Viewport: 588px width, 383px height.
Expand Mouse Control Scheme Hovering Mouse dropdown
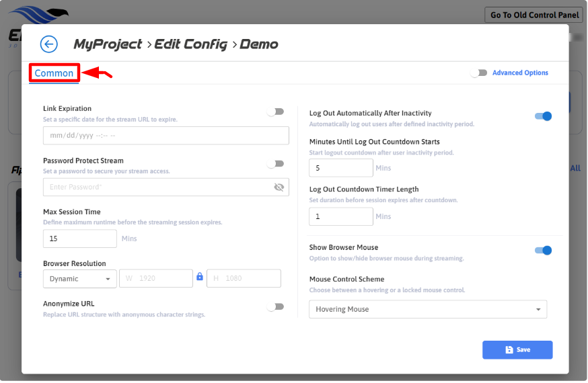[428, 309]
